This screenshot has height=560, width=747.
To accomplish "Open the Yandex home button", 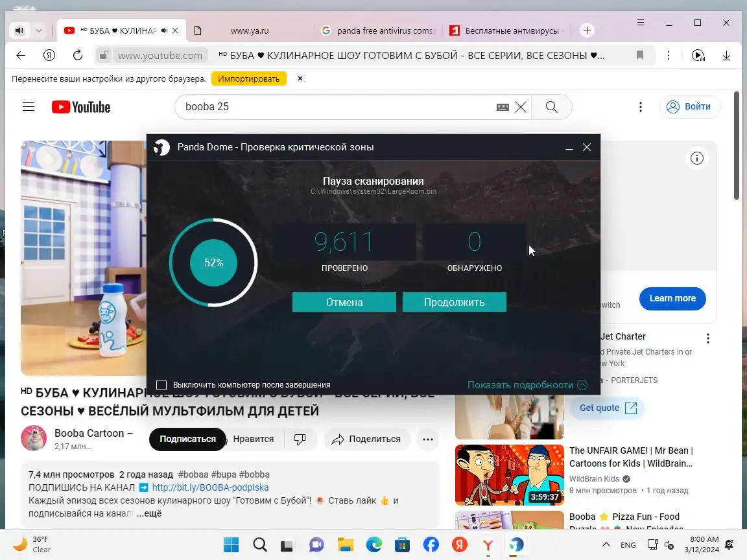I will (49, 55).
